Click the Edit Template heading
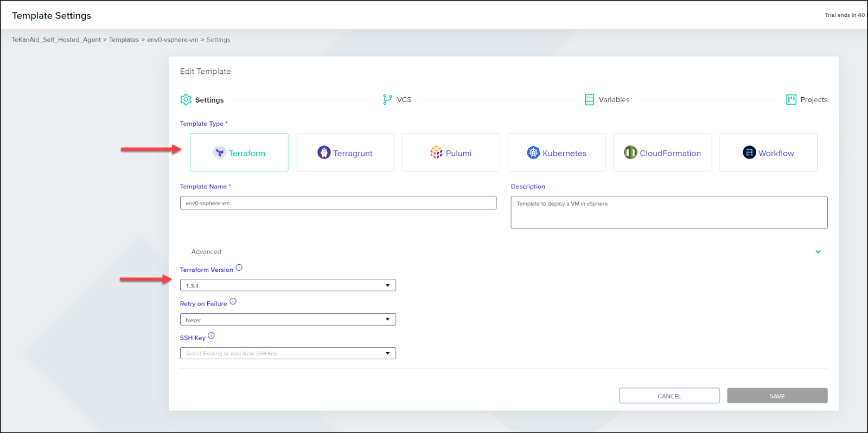 pos(206,72)
